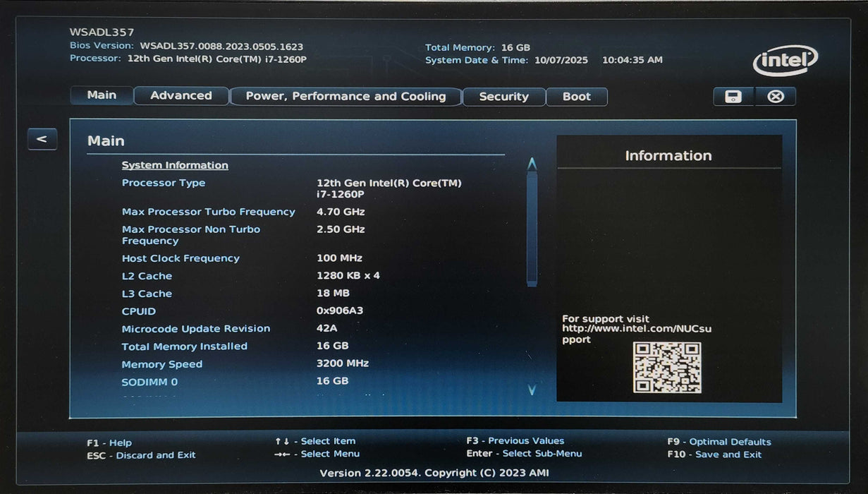868x494 pixels.
Task: Click the QR code for support
Action: pos(666,367)
